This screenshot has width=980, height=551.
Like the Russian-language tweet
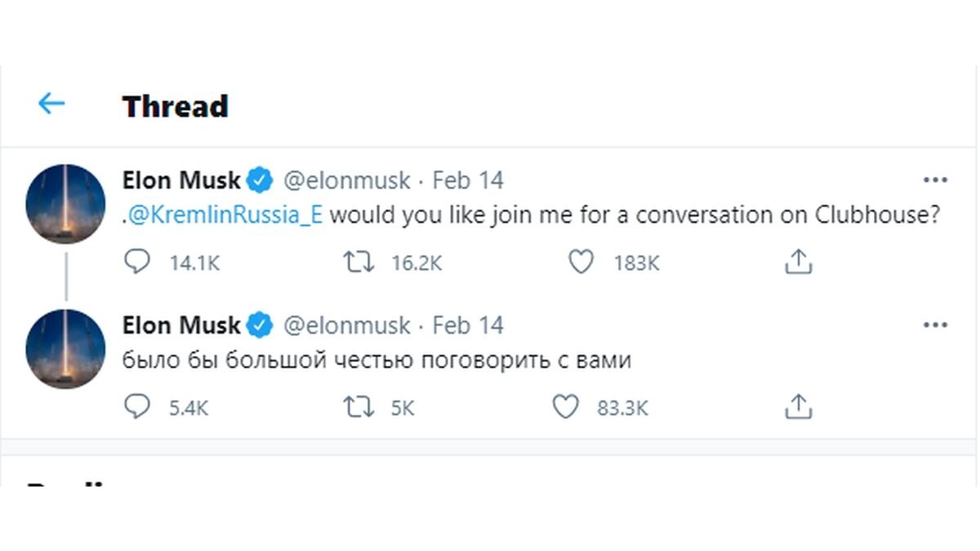click(x=565, y=407)
